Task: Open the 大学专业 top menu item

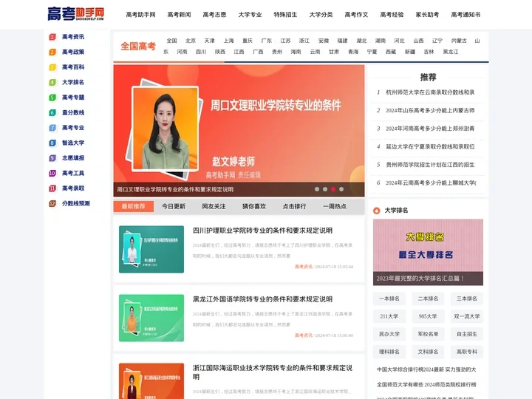Action: coord(250,15)
